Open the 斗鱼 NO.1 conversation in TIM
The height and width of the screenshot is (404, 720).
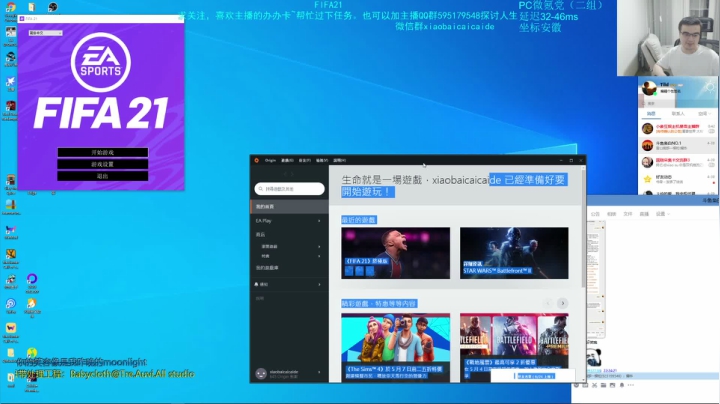tap(677, 146)
